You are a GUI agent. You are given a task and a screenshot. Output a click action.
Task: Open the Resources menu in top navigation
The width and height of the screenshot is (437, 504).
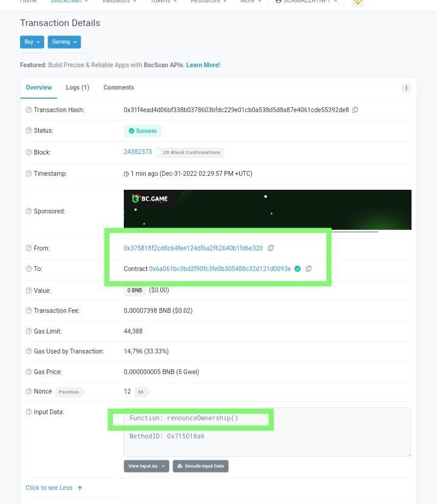click(208, 1)
